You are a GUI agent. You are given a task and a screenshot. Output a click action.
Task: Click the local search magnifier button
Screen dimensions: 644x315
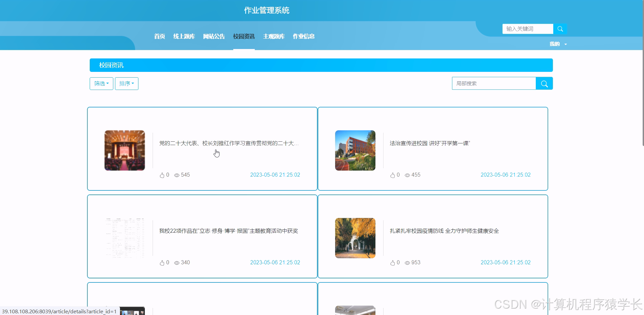(x=544, y=84)
